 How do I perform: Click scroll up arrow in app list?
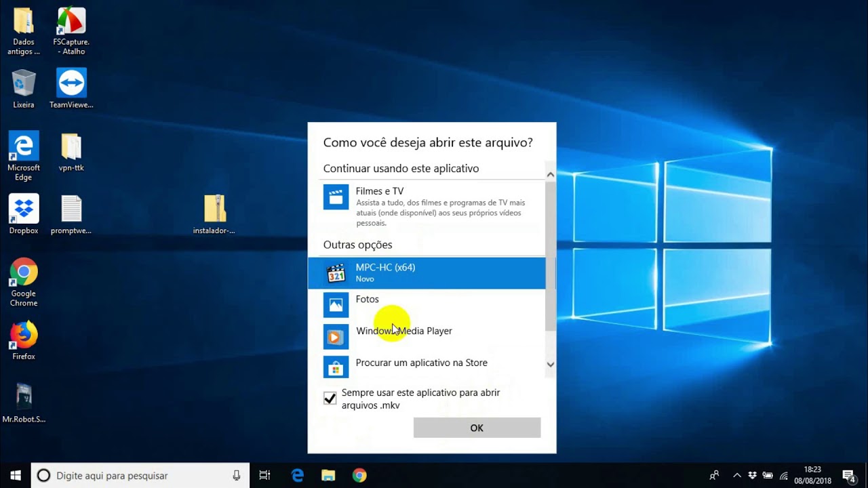(551, 174)
